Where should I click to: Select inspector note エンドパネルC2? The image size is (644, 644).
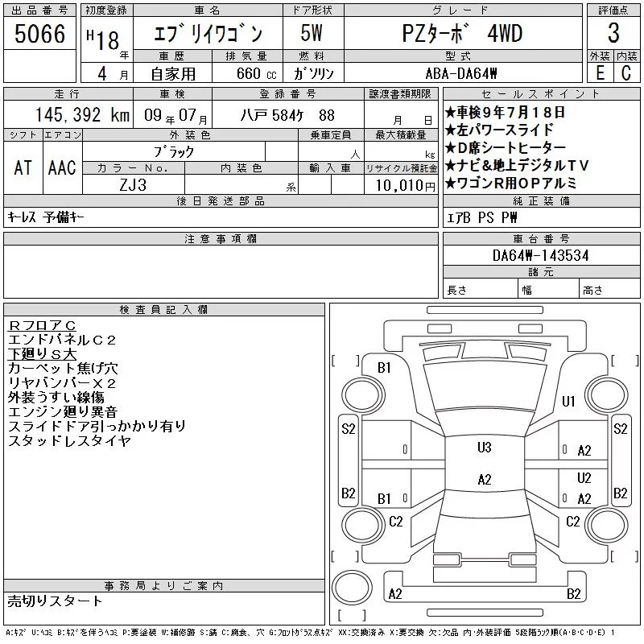pyautogui.click(x=62, y=340)
